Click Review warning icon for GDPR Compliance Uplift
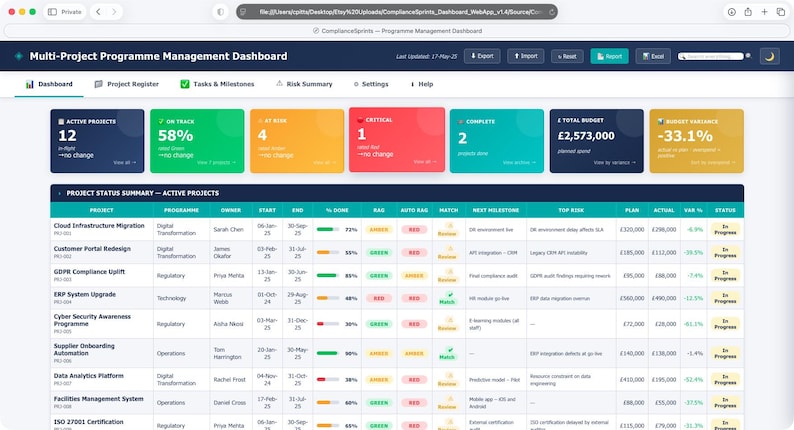Viewport: 794px width, 430px height. [449, 272]
